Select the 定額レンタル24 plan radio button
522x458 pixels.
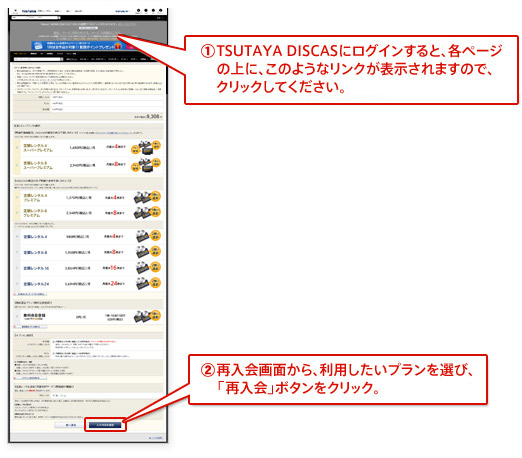17,284
